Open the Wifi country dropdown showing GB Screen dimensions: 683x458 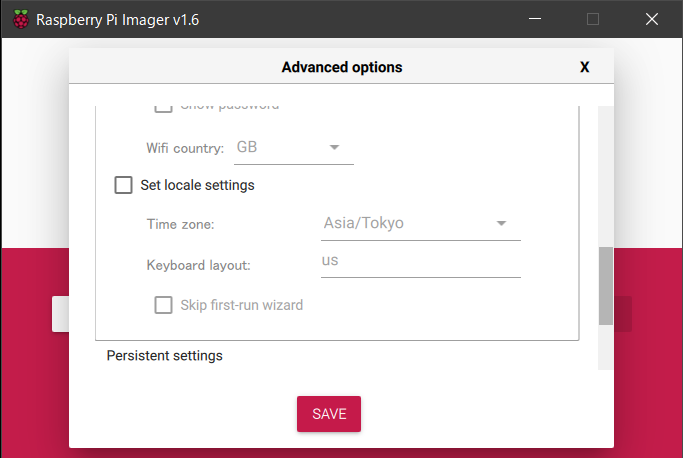[294, 148]
